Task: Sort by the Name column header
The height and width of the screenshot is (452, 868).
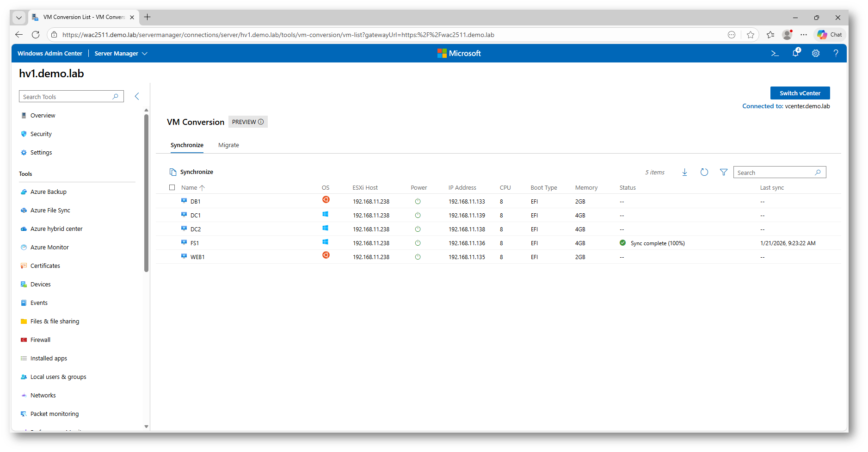Action: click(x=189, y=188)
